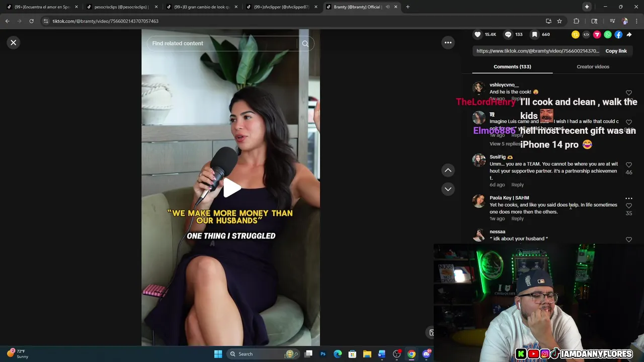
Task: Share the video to Facebook
Action: [x=618, y=35]
